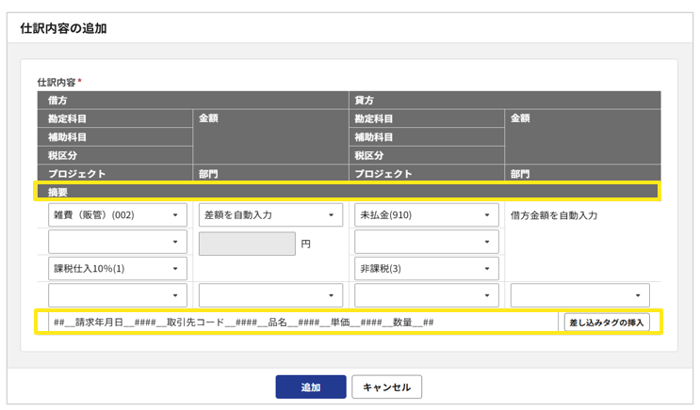Image resolution: width=700 pixels, height=410 pixels.
Task: Open the 課税仕入10%(1) tax category dropdown
Action: coord(116,269)
